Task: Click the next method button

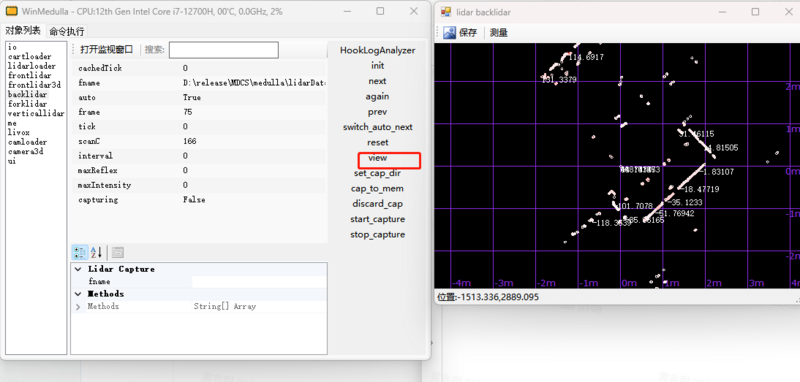Action: tap(378, 81)
